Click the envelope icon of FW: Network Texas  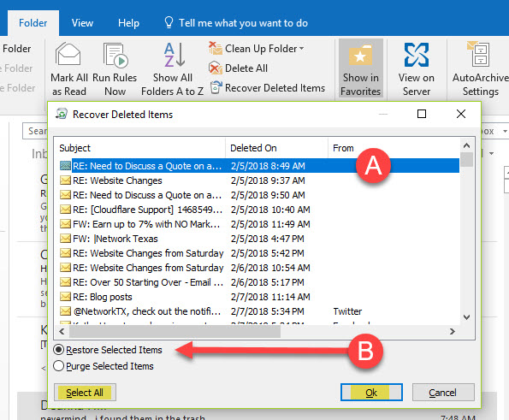65,239
